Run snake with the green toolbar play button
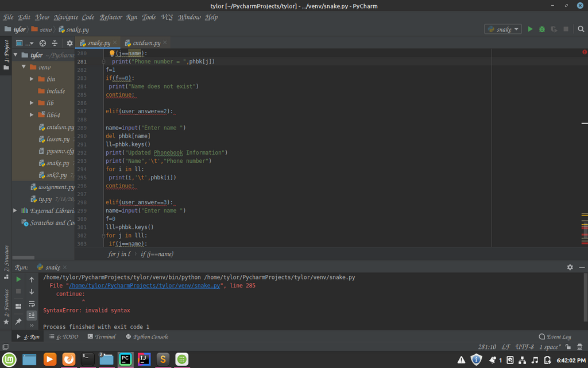 [x=530, y=29]
